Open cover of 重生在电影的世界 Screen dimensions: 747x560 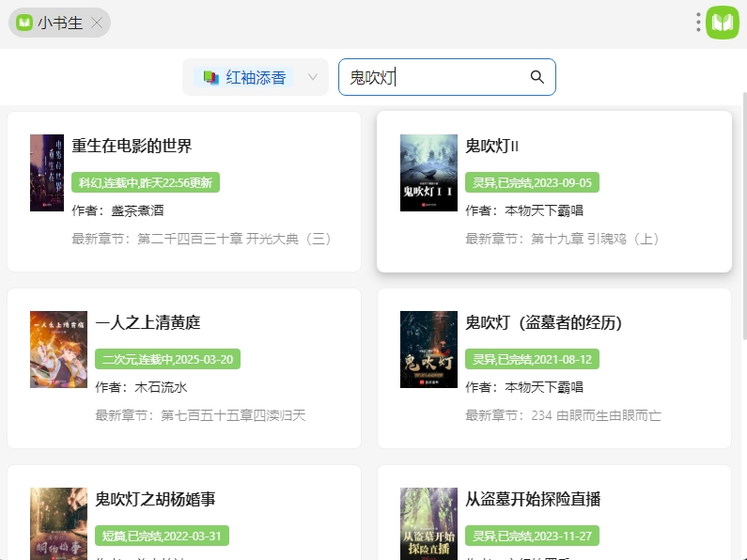click(x=47, y=173)
